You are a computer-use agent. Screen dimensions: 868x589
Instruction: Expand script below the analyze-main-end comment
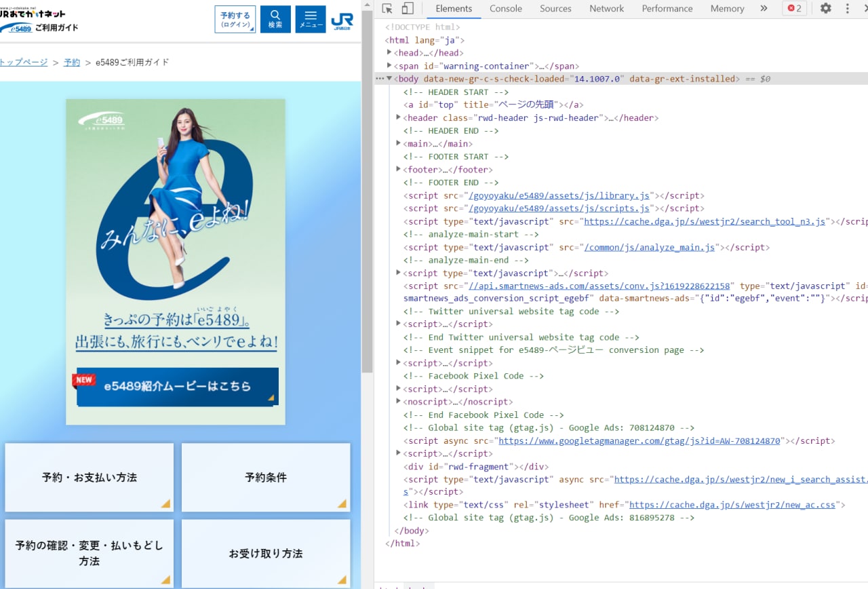click(399, 273)
